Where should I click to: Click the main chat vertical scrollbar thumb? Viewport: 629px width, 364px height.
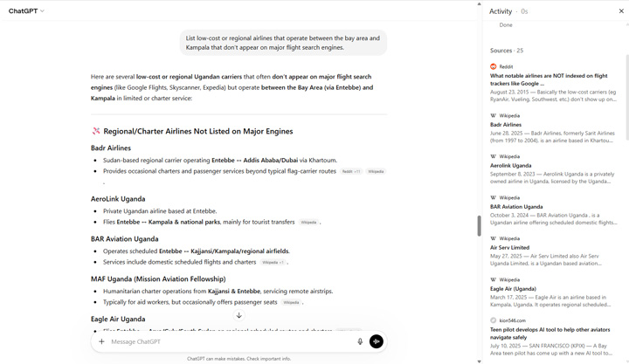pyautogui.click(x=479, y=225)
